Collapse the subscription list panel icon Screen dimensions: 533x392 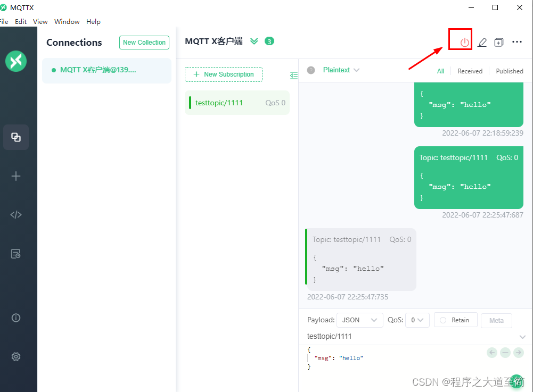point(294,75)
